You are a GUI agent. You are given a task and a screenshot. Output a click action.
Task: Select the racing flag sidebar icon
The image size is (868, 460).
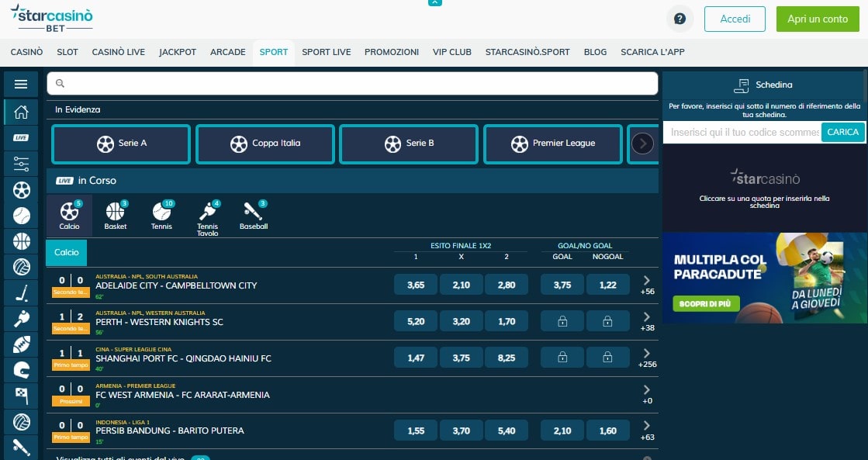21,396
